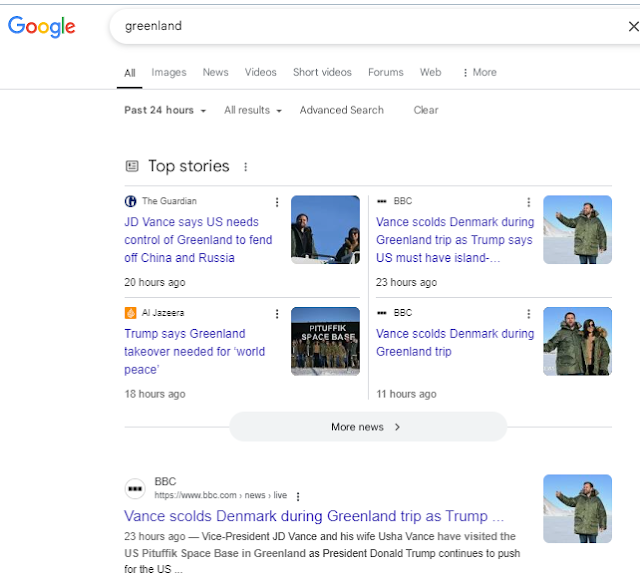
Task: Click the More news button
Action: click(x=368, y=427)
